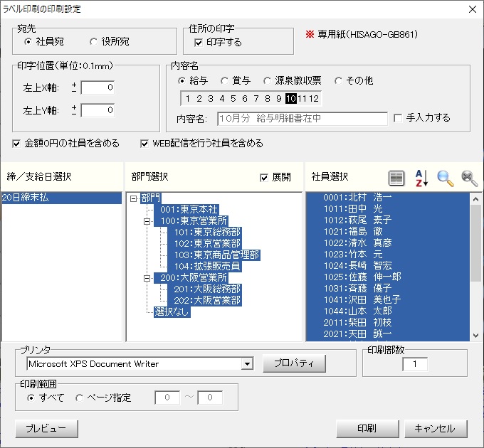Select employee 1012:萩尾 素子

(388, 220)
